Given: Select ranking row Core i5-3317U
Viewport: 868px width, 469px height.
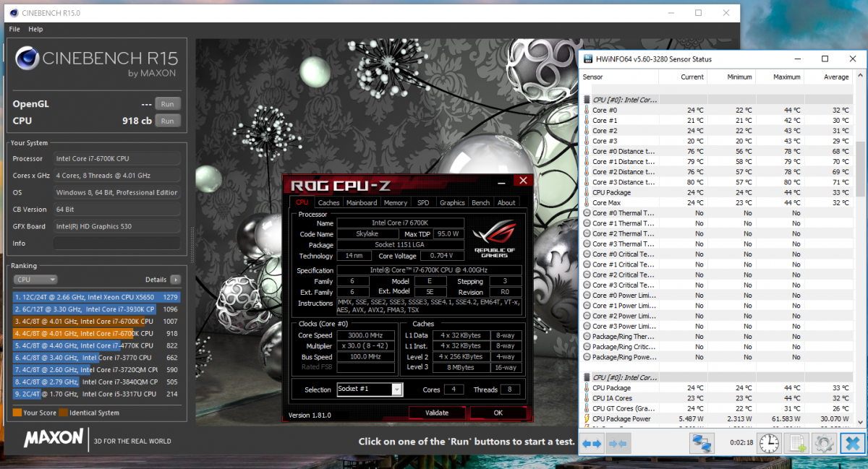Looking at the screenshot, I should (96, 394).
